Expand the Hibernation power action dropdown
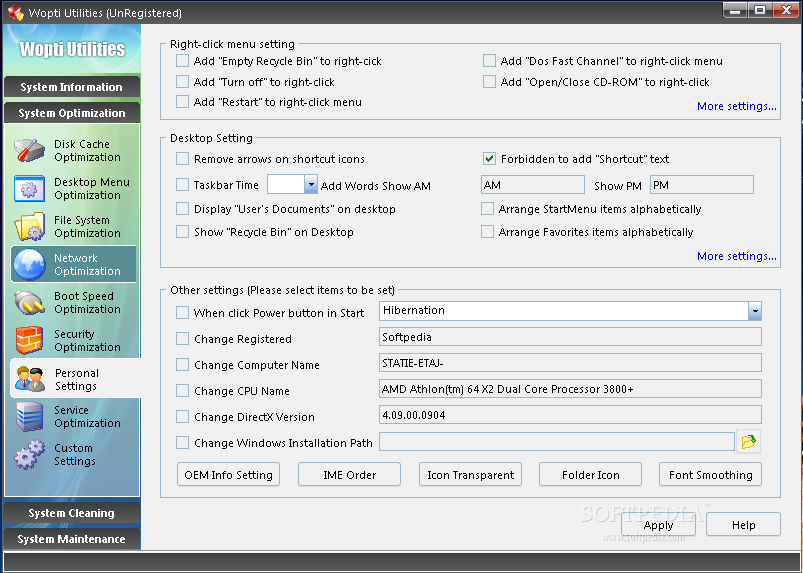 tap(754, 311)
